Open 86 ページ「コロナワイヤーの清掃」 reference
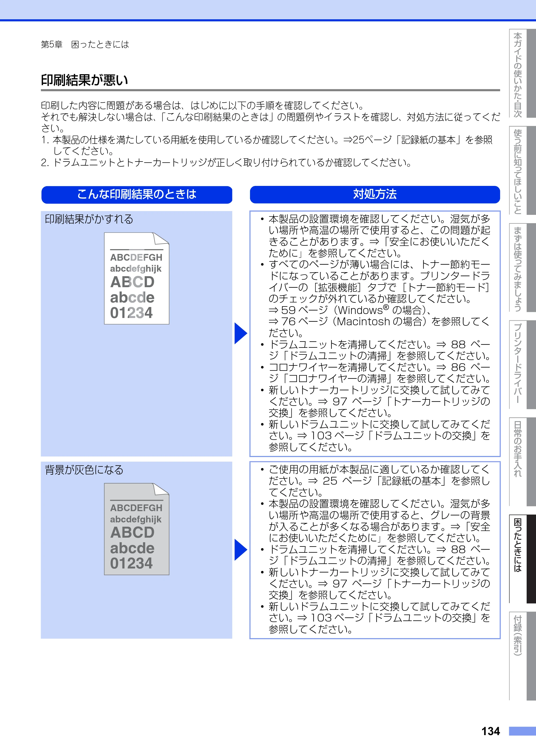 point(379,373)
